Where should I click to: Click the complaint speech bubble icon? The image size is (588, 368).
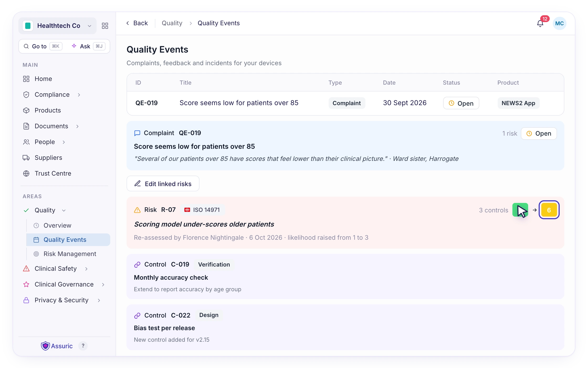click(x=137, y=133)
